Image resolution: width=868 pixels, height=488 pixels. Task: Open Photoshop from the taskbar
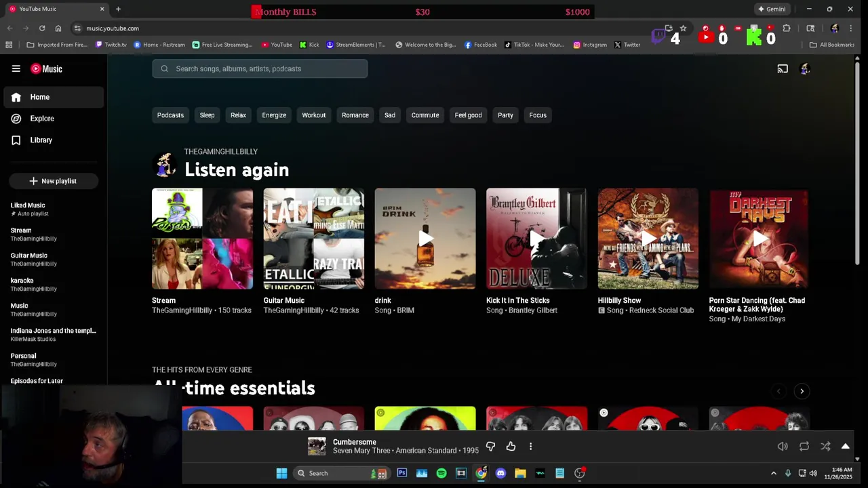[x=401, y=473]
